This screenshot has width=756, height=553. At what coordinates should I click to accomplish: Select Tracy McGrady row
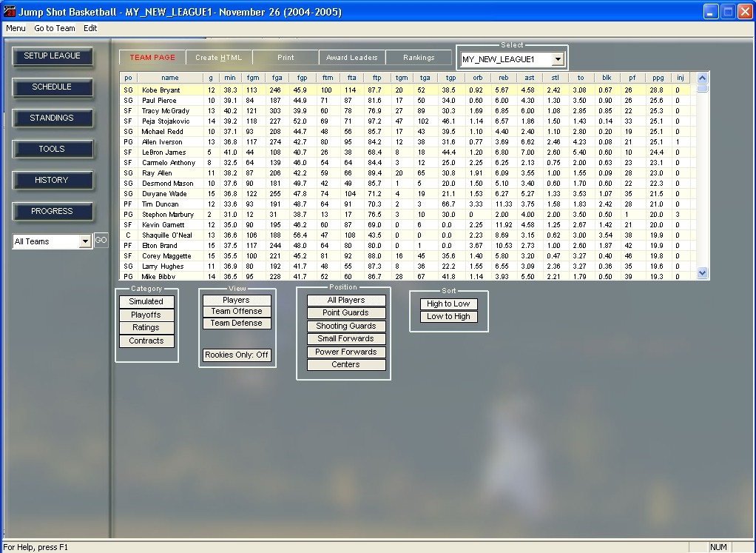click(408, 111)
